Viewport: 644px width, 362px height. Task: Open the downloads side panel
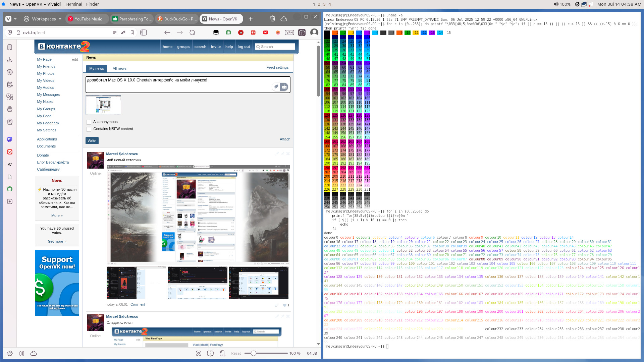(10, 60)
